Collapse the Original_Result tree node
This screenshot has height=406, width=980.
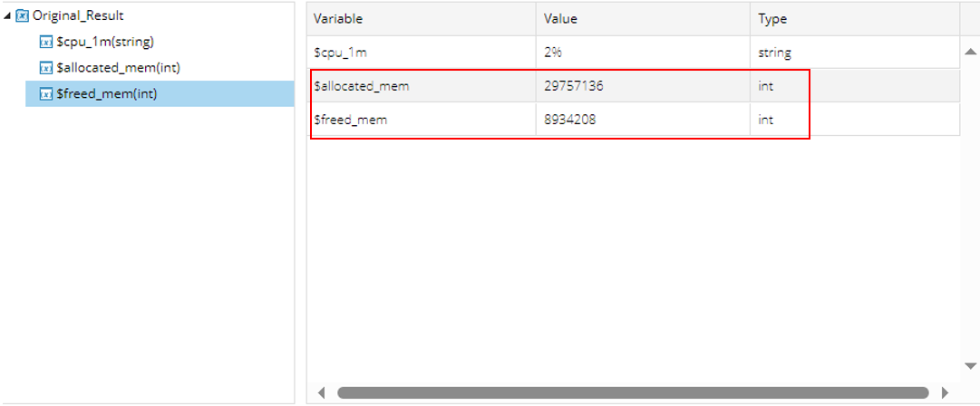point(8,16)
